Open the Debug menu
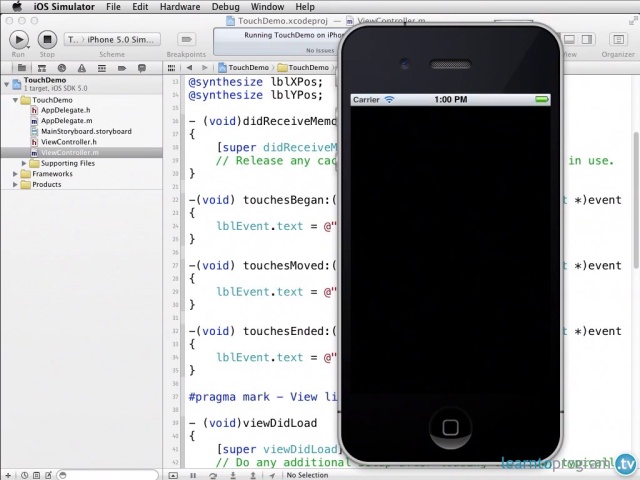 click(x=225, y=7)
